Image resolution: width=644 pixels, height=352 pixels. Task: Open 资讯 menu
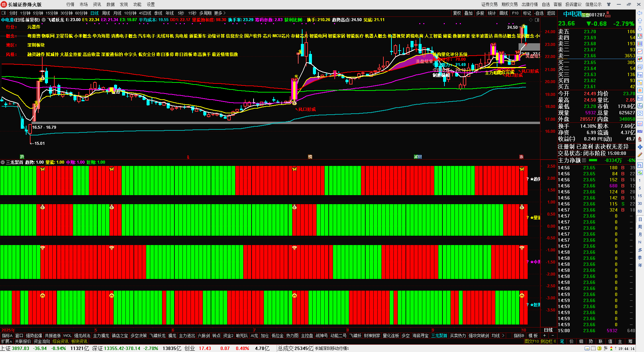tap(97, 4)
